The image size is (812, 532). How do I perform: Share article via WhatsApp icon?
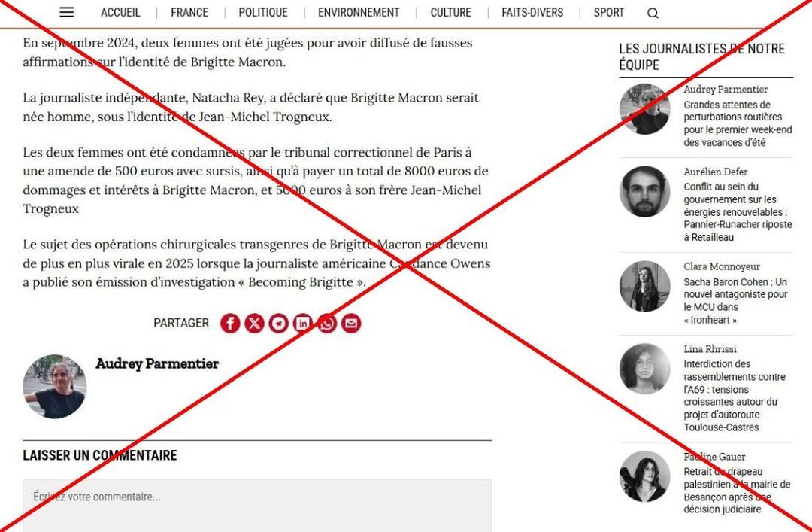pos(327,324)
